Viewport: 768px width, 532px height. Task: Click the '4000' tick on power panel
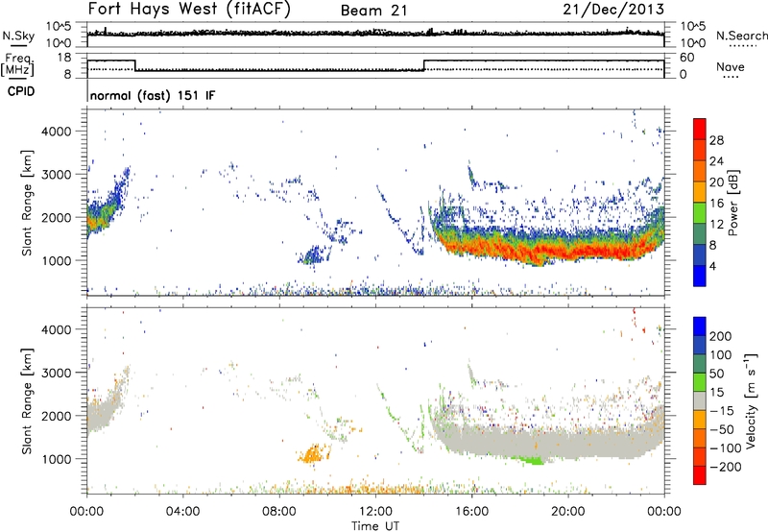57,132
